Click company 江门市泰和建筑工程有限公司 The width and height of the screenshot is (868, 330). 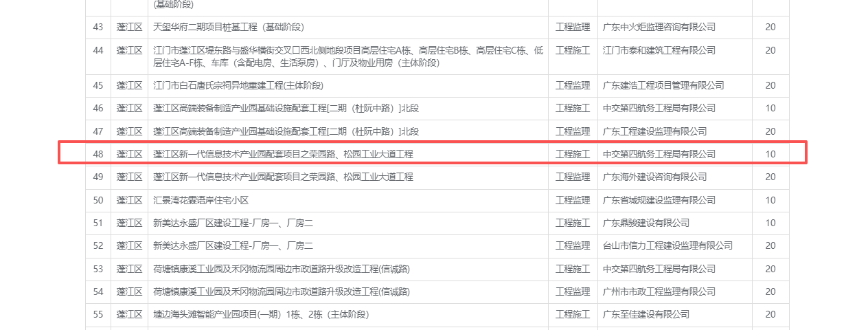tap(659, 50)
